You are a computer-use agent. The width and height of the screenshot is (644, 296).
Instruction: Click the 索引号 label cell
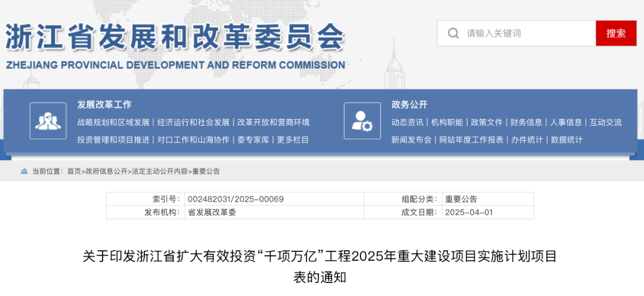tap(146, 200)
